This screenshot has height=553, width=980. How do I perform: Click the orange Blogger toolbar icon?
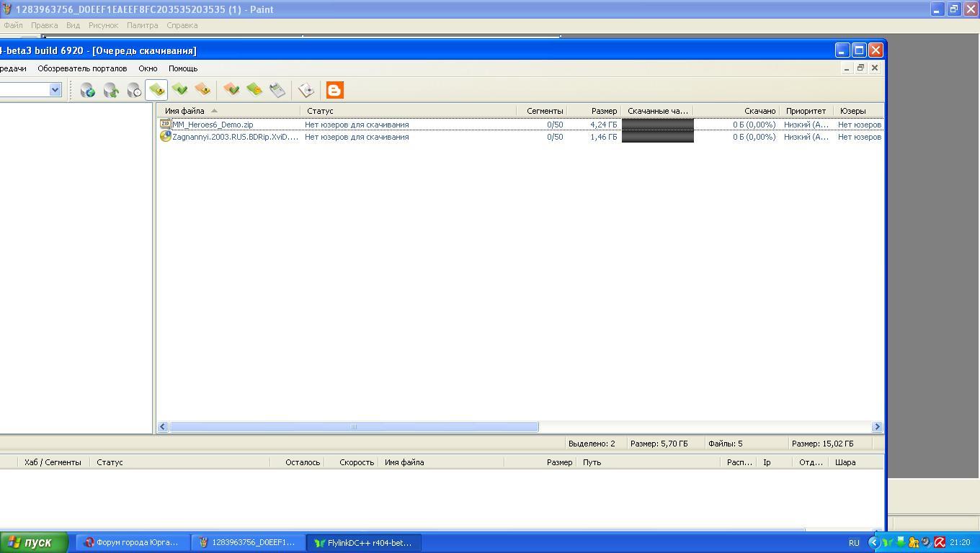334,90
